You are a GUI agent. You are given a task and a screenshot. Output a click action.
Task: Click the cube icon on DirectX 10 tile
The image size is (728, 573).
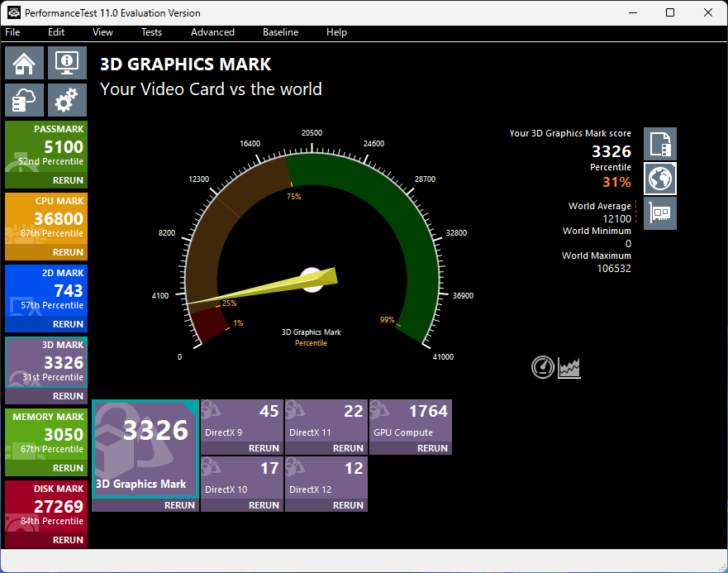click(211, 466)
